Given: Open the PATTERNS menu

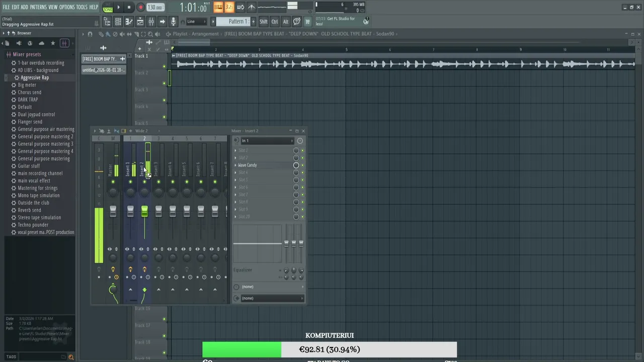Looking at the screenshot, I should tap(38, 7).
